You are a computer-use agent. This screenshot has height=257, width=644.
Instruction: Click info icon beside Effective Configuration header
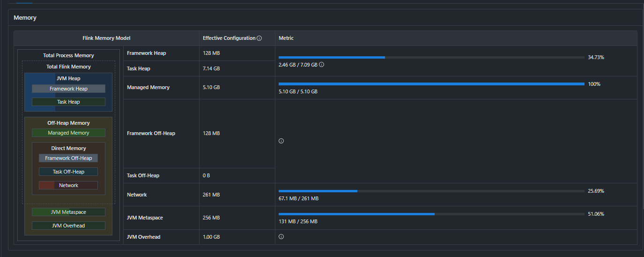coord(259,38)
